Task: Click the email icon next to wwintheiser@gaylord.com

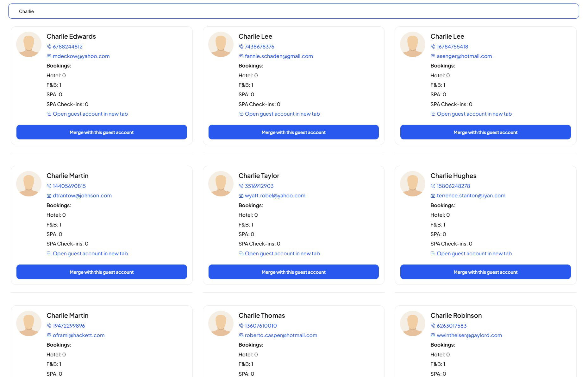Action: (x=433, y=335)
